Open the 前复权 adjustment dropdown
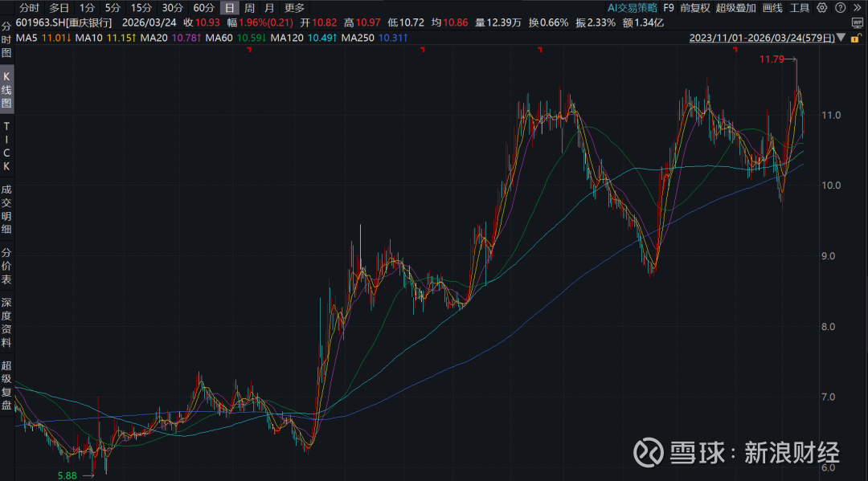 point(695,8)
